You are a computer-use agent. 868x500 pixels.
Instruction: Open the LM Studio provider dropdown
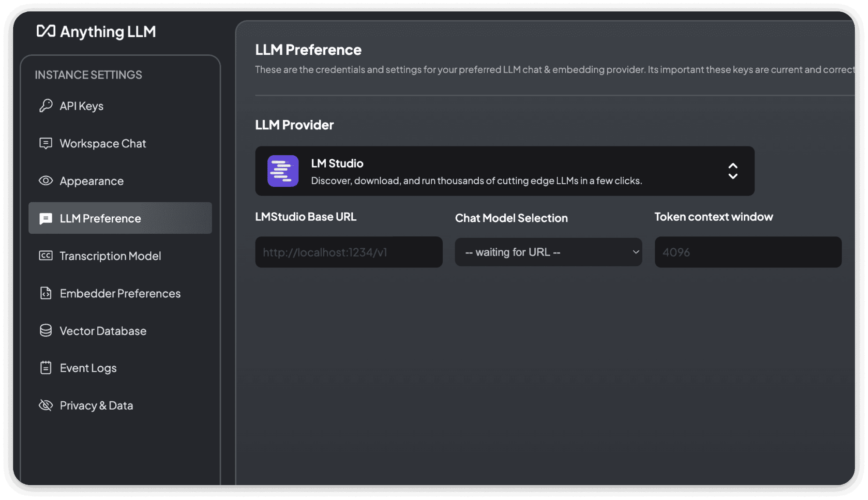pos(504,171)
